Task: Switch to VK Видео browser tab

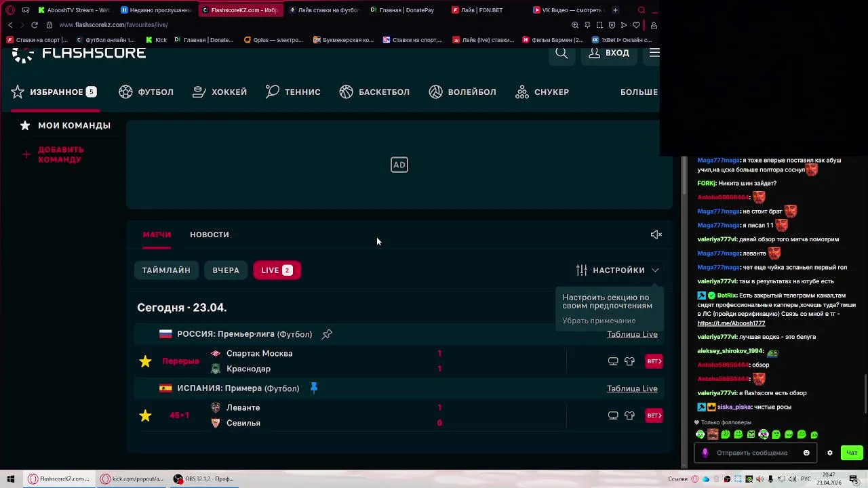Action: click(x=568, y=10)
